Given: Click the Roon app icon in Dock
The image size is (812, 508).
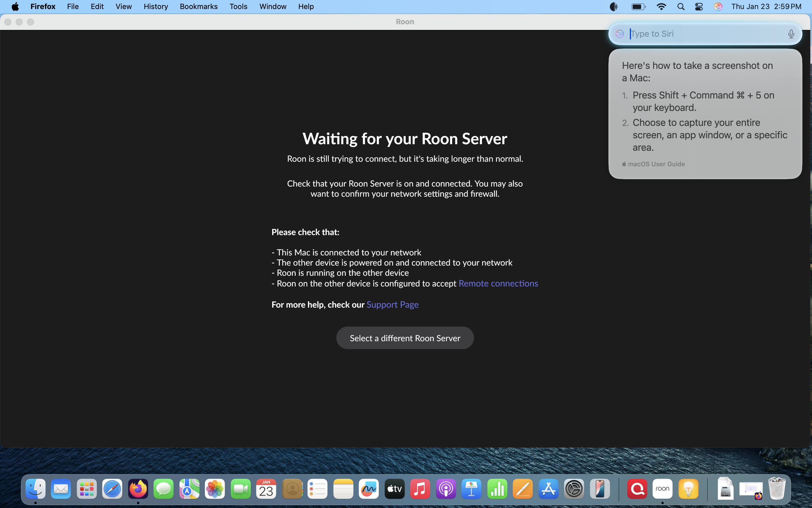Looking at the screenshot, I should [662, 489].
